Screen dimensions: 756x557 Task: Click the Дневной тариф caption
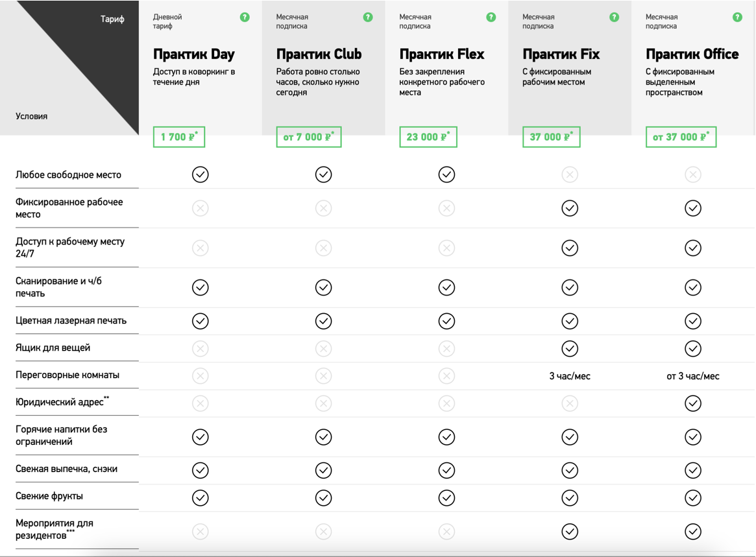click(x=167, y=21)
